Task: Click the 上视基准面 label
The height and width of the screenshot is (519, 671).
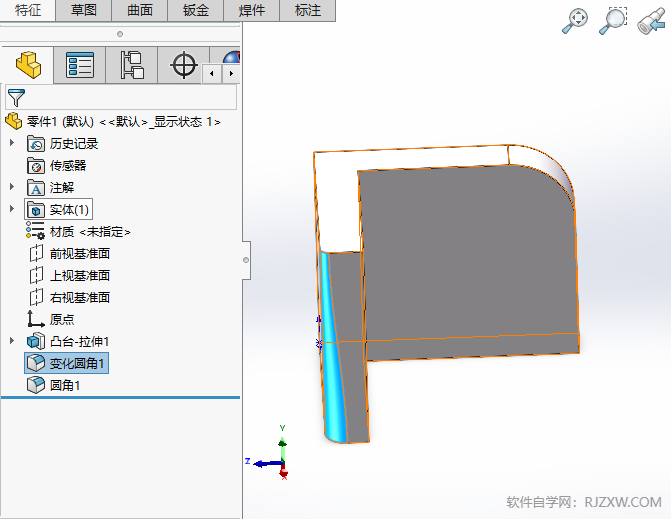Action: click(80, 276)
